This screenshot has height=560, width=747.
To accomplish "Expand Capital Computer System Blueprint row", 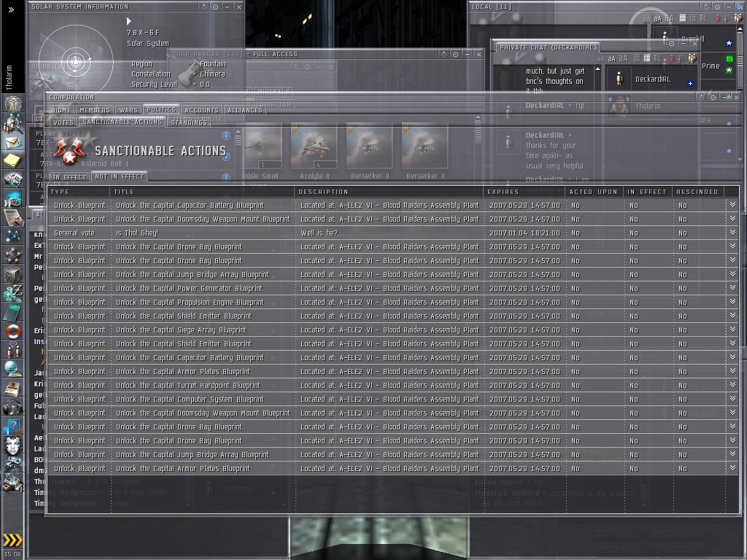I will pyautogui.click(x=732, y=399).
